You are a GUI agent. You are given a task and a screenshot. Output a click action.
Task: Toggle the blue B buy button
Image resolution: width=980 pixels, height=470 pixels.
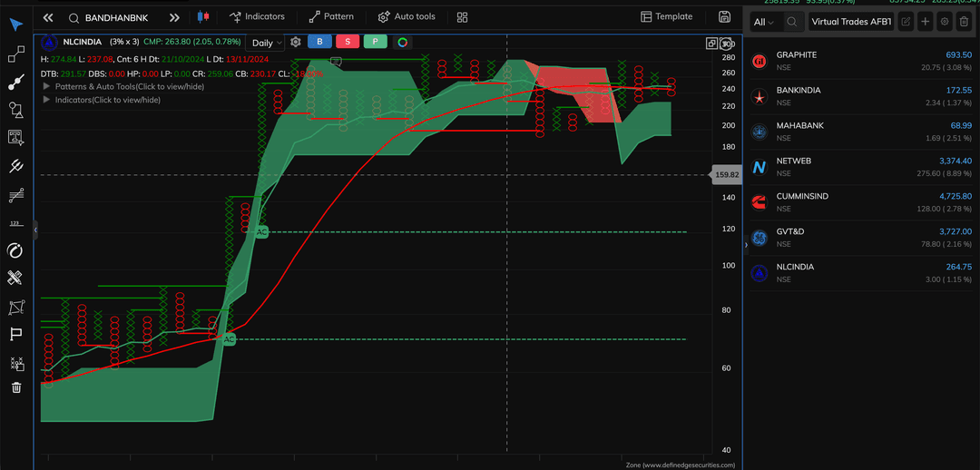pyautogui.click(x=319, y=42)
